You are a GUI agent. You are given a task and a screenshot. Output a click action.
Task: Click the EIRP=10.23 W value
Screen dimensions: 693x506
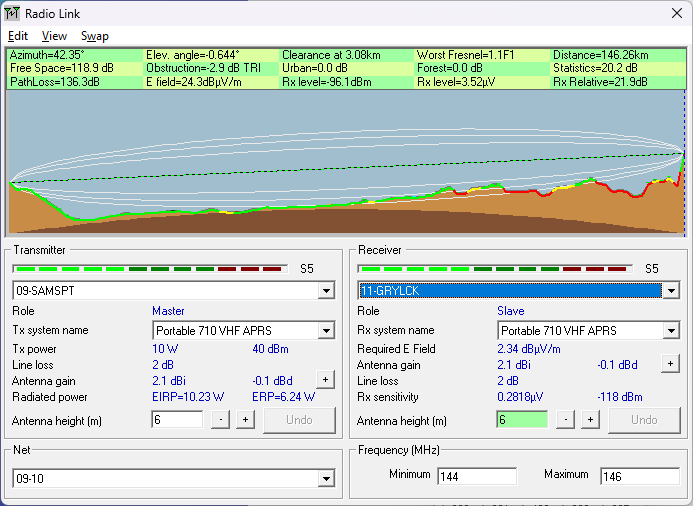[188, 397]
